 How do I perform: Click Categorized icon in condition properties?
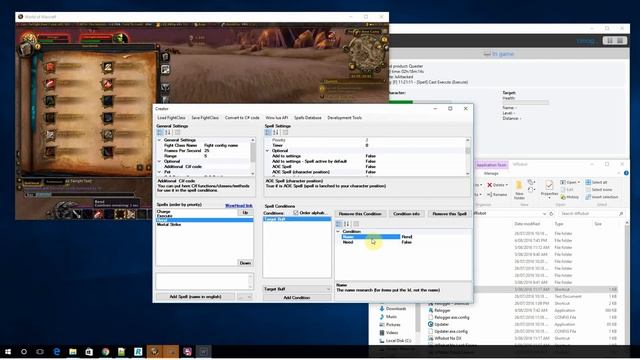pos(339,224)
